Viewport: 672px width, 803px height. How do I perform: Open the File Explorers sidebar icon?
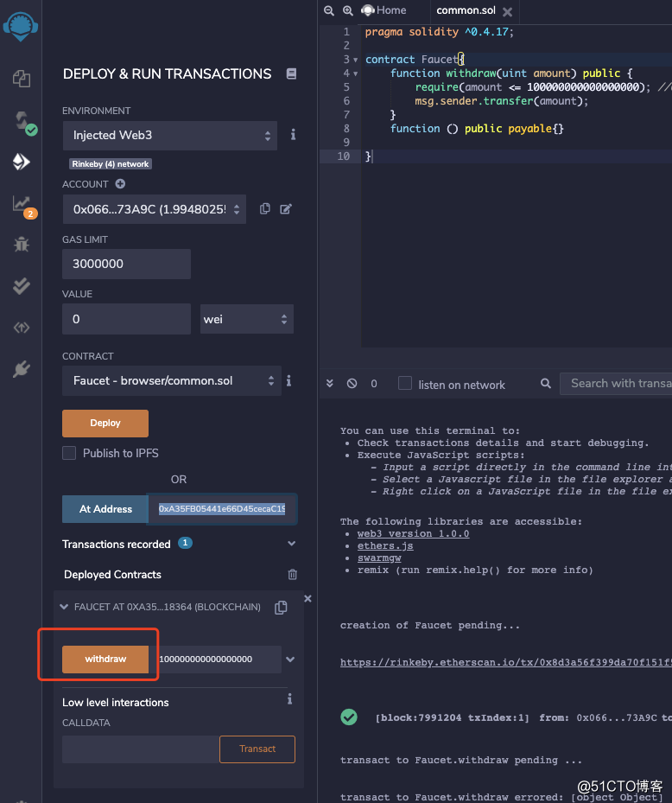22,79
